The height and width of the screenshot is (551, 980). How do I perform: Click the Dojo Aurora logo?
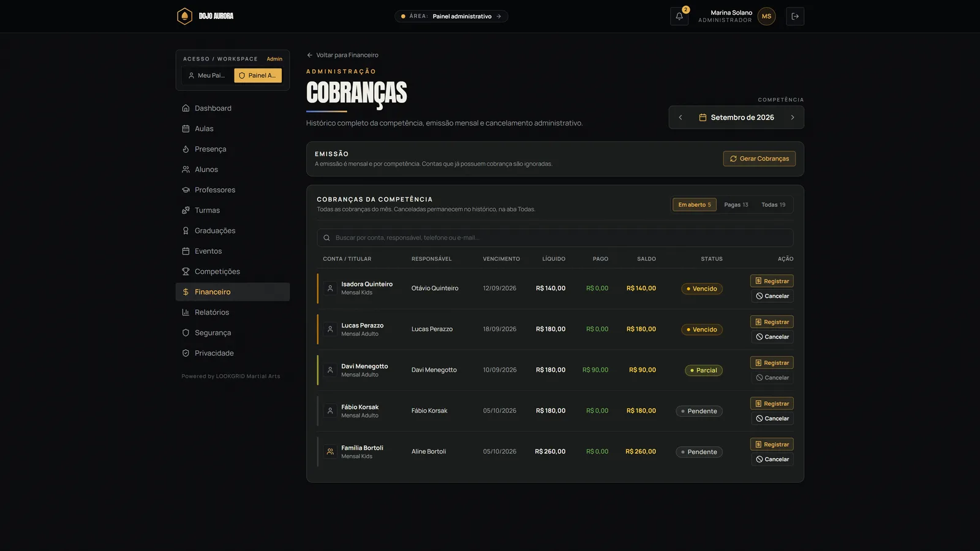[x=205, y=17]
